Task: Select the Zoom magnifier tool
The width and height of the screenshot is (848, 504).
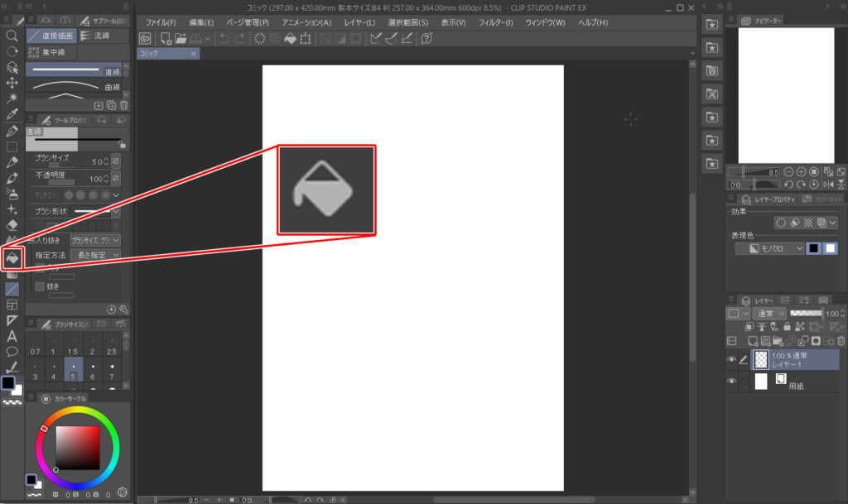Action: [12, 36]
